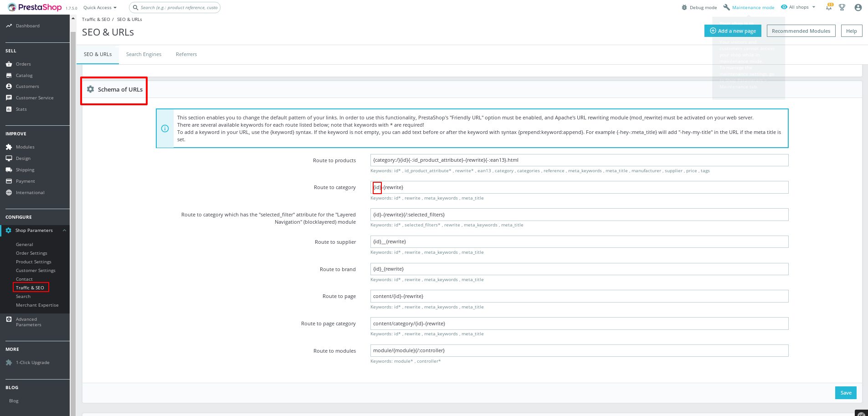
Task: Focus the Route to brand field
Action: [x=579, y=269]
